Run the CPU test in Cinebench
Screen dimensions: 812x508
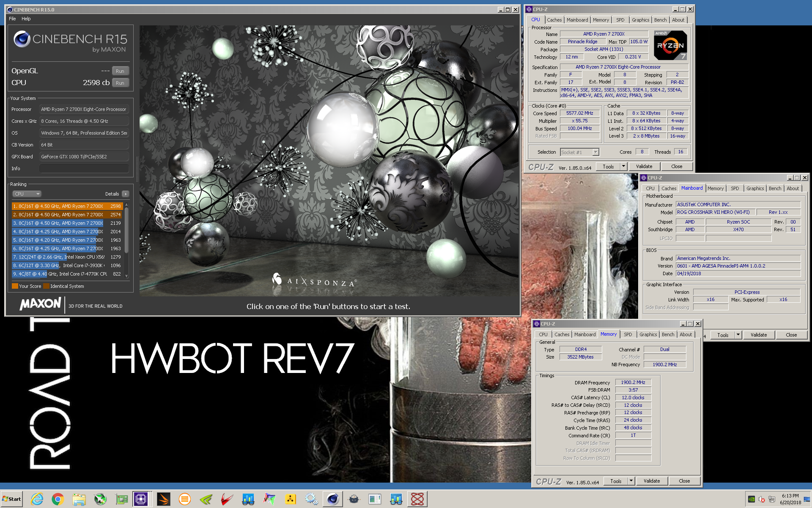point(120,83)
